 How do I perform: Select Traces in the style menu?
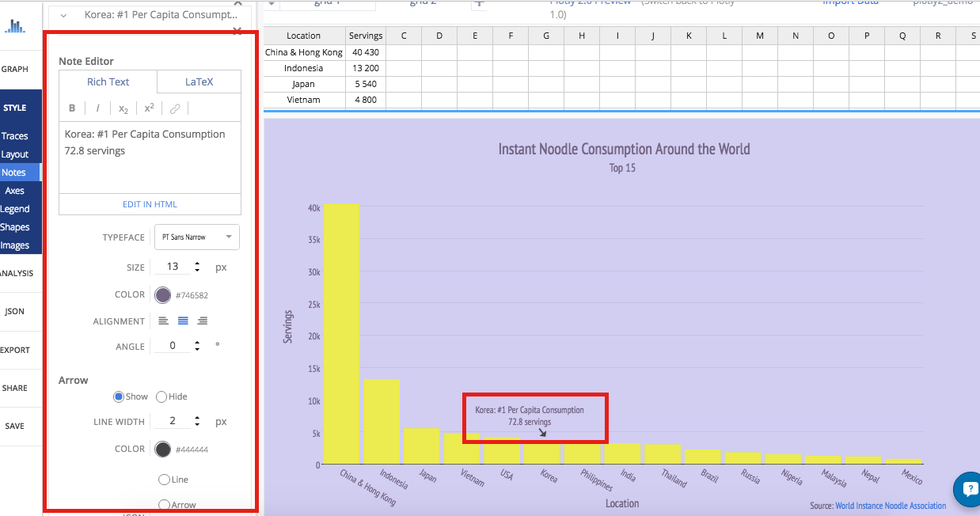15,136
